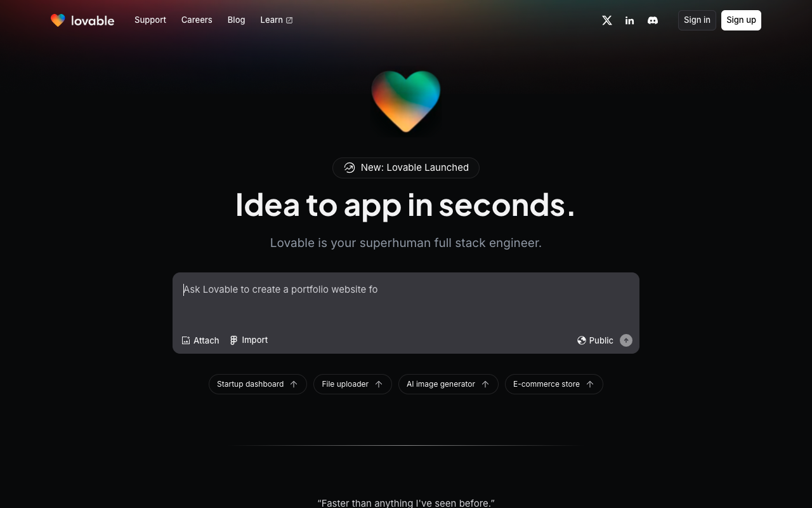Viewport: 812px width, 508px height.
Task: Click the Attach image icon
Action: (186, 340)
